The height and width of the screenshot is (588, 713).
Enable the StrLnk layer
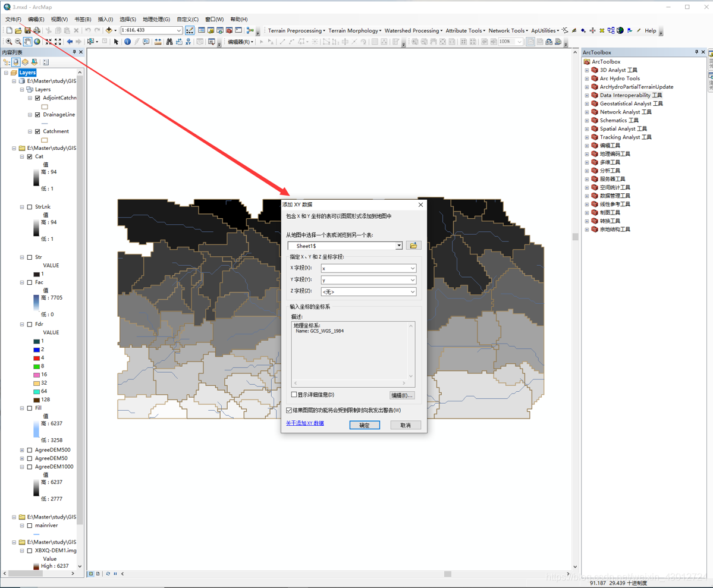tap(30, 207)
